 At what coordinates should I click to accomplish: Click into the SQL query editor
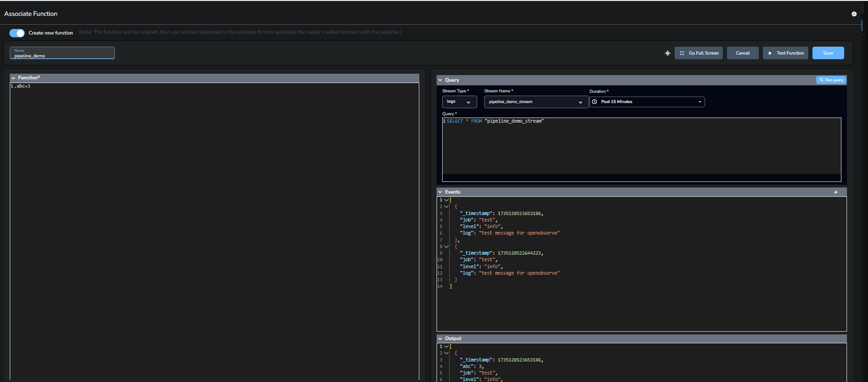tap(642, 149)
